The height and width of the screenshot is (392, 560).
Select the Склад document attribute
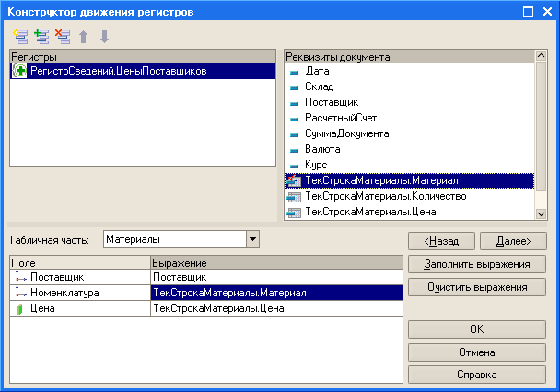coord(409,86)
